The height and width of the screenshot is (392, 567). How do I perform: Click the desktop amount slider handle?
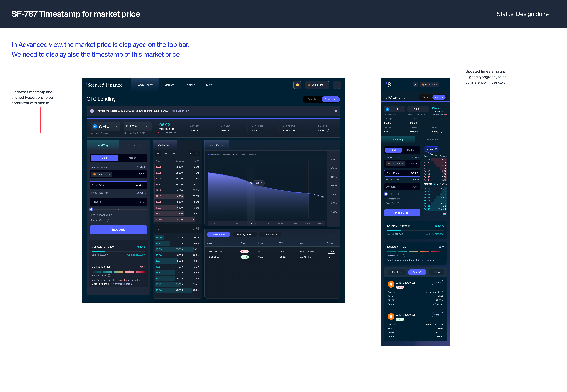pos(91,209)
